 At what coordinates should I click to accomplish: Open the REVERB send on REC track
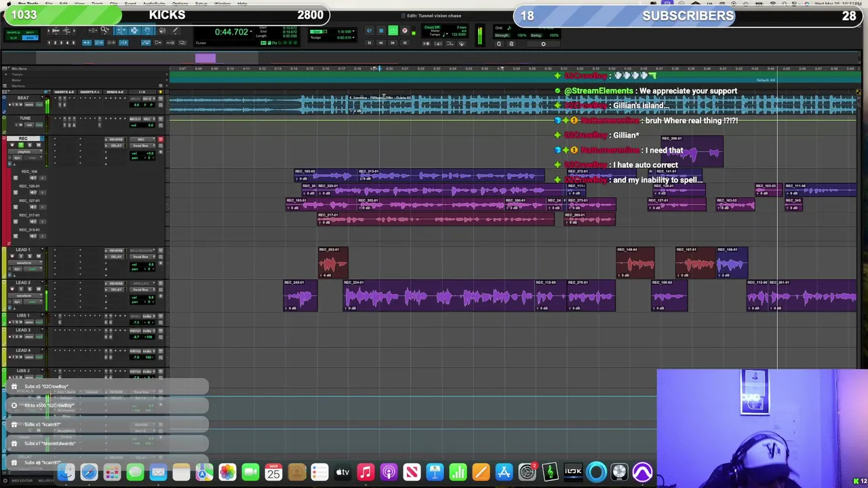tap(115, 140)
